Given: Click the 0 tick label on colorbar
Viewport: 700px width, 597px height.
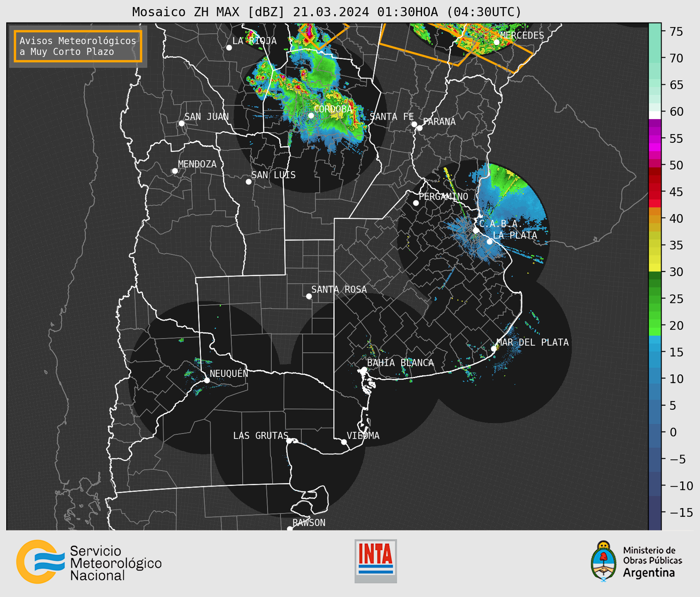Looking at the screenshot, I should click(x=673, y=432).
